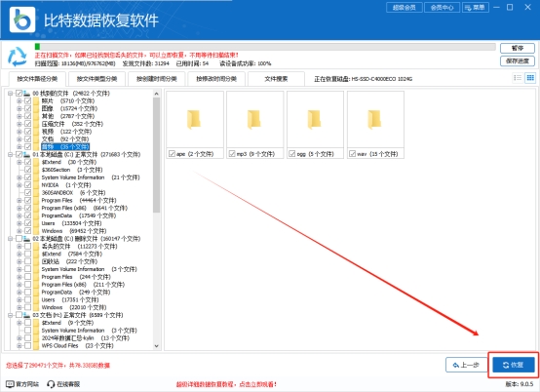The image size is (540, 392).
Task: Uncheck the ogg folder checkbox
Action: tap(292, 154)
